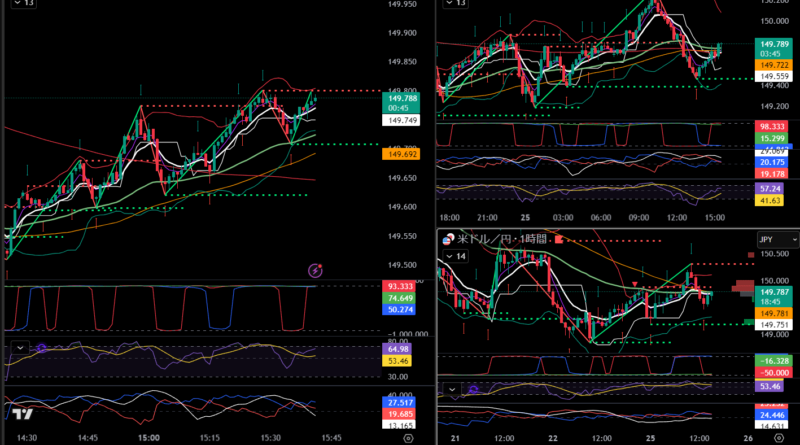Click the purple lightning flash icon
800x445 pixels.
(x=316, y=270)
